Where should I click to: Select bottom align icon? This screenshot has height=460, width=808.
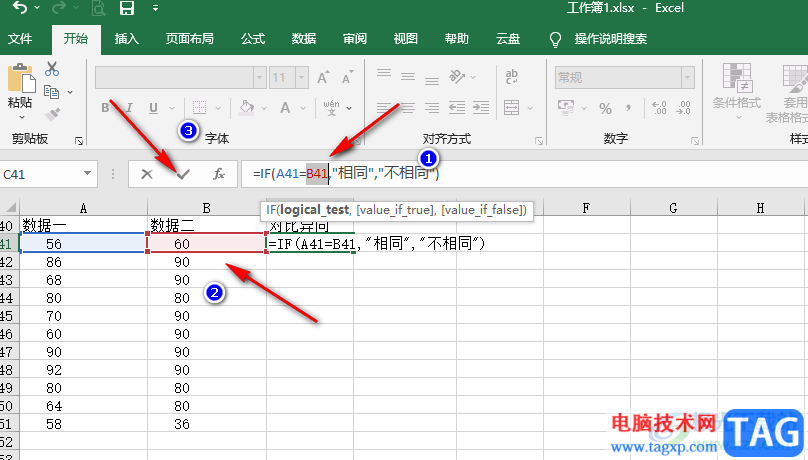pos(432,80)
